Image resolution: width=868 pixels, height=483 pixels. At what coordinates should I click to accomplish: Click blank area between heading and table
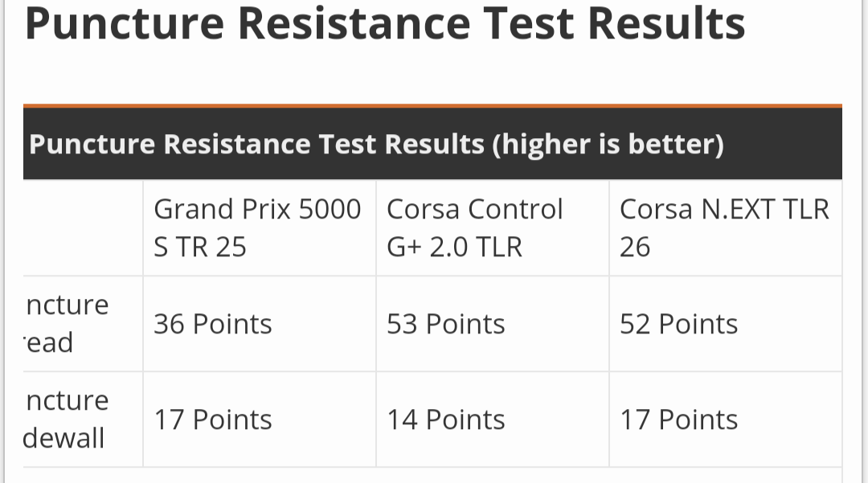pos(432,76)
